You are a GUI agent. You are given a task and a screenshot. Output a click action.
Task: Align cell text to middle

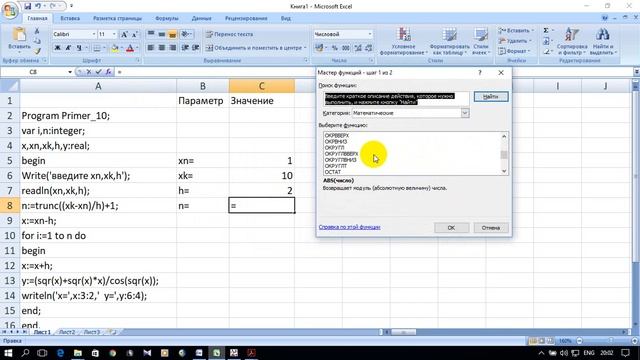tap(162, 34)
